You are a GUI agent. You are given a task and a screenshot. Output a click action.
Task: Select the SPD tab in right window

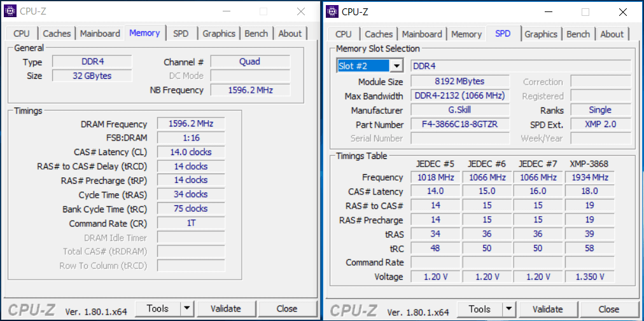coord(503,33)
